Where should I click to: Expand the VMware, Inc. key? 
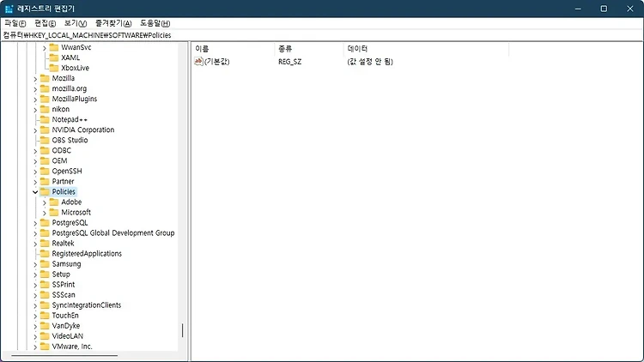coord(35,347)
